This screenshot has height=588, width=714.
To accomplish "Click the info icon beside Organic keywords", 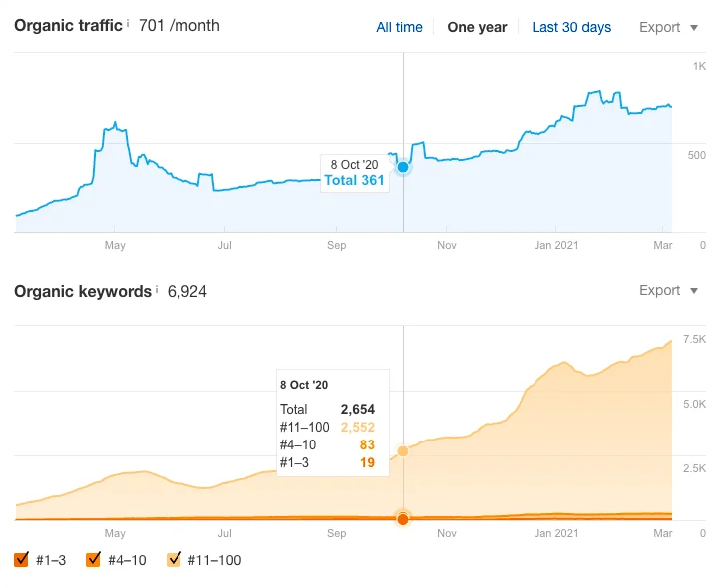I will coord(156,289).
